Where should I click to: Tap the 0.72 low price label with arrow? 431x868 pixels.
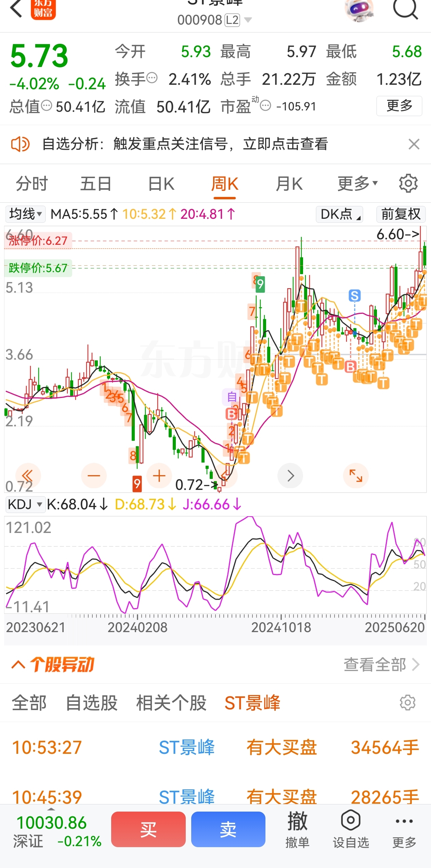196,484
